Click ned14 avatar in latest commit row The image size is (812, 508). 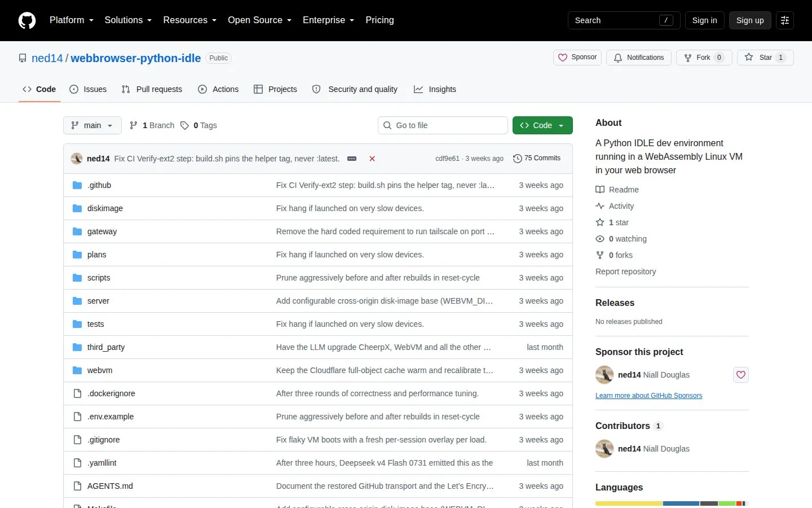77,159
